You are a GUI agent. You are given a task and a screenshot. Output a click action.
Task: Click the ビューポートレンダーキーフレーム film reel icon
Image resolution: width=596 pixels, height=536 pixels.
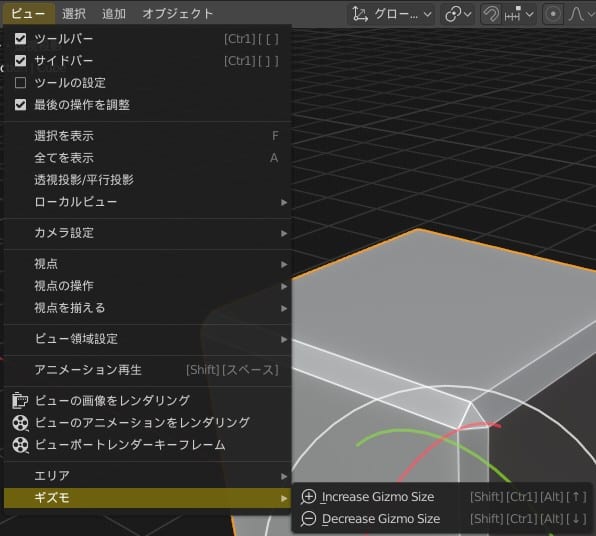click(20, 445)
